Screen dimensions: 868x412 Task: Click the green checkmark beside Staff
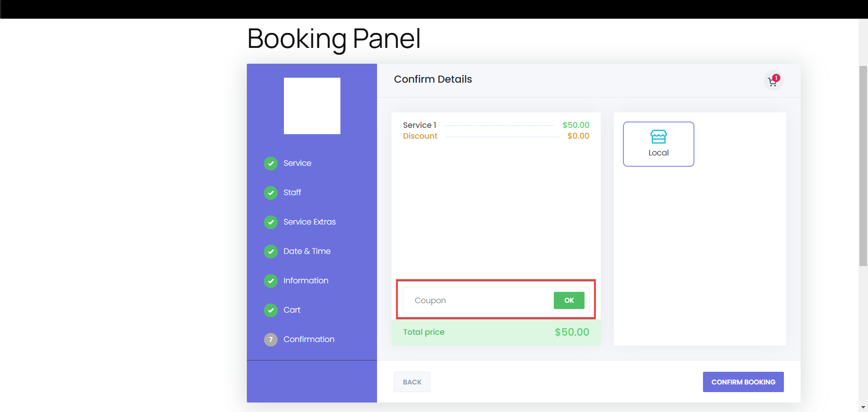271,193
